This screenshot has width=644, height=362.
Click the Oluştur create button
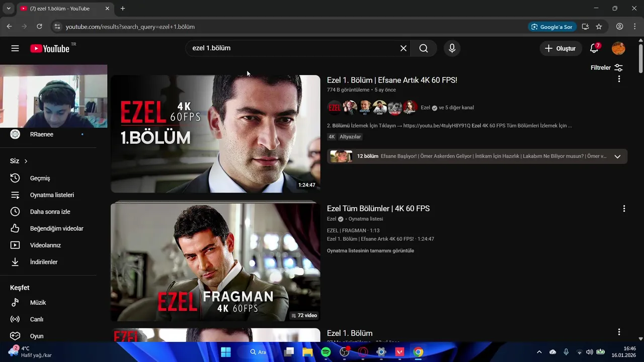[560, 48]
